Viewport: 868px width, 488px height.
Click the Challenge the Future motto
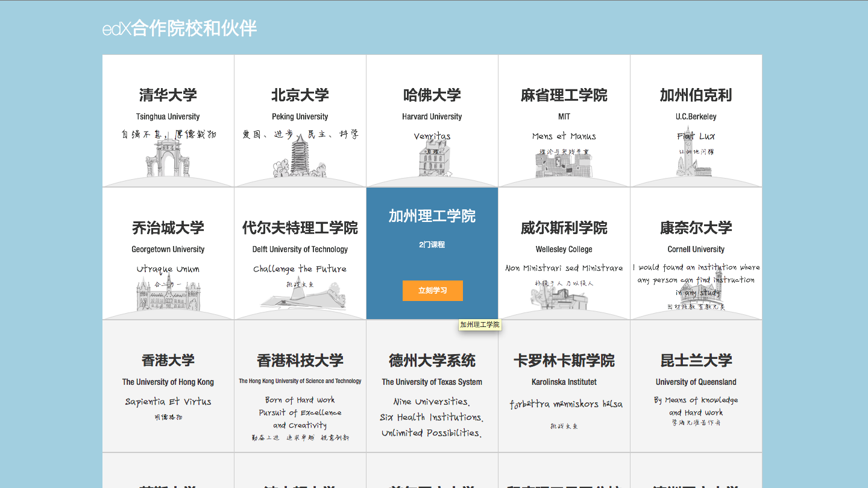300,269
